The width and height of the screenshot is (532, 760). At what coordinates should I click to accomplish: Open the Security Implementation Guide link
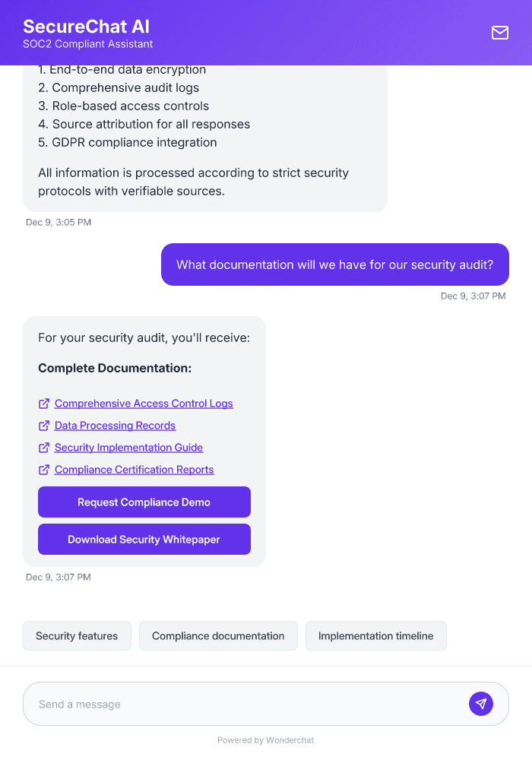click(128, 447)
